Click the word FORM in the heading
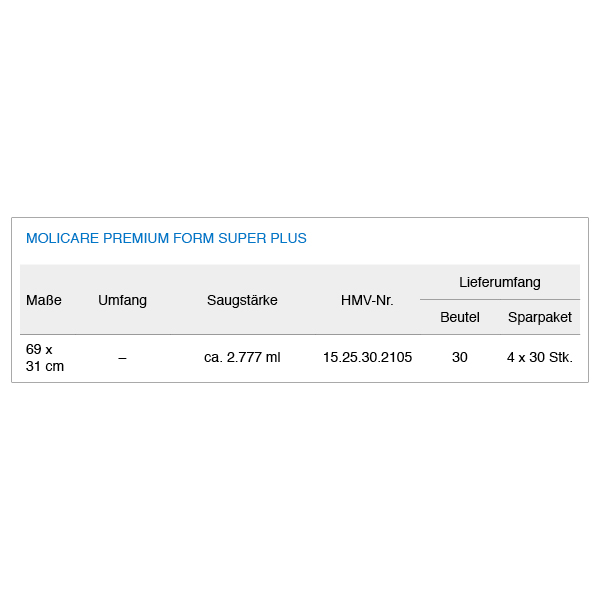Screen dimensions: 600x600 coord(193,238)
